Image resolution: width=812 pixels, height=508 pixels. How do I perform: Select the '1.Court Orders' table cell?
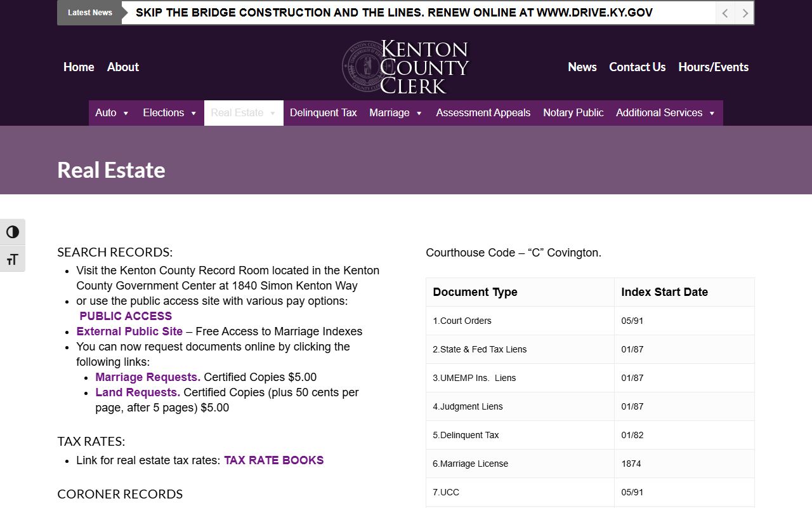520,321
